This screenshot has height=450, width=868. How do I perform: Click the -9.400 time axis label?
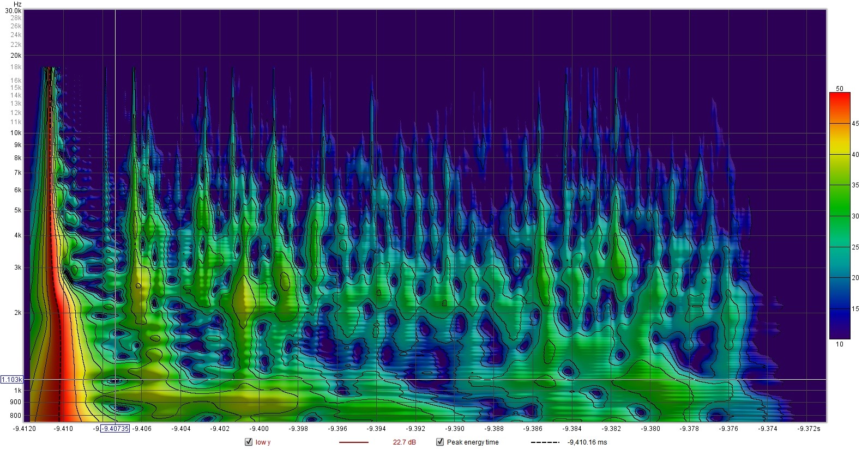pos(259,429)
